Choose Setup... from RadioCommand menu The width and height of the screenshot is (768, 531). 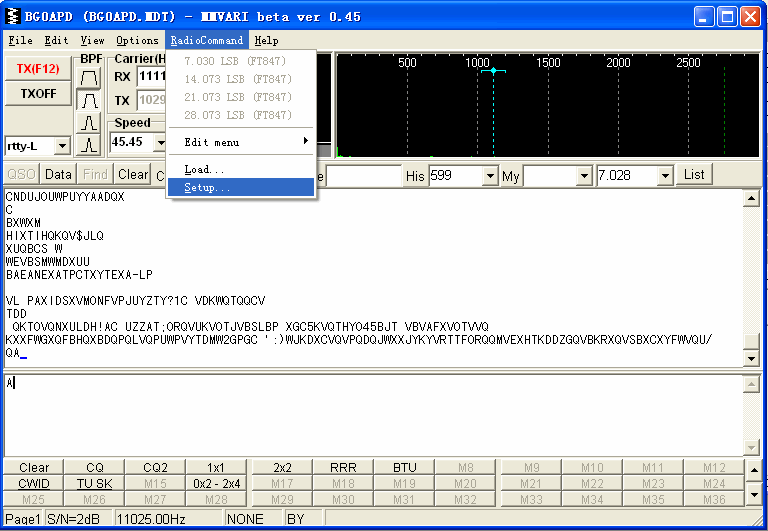241,187
